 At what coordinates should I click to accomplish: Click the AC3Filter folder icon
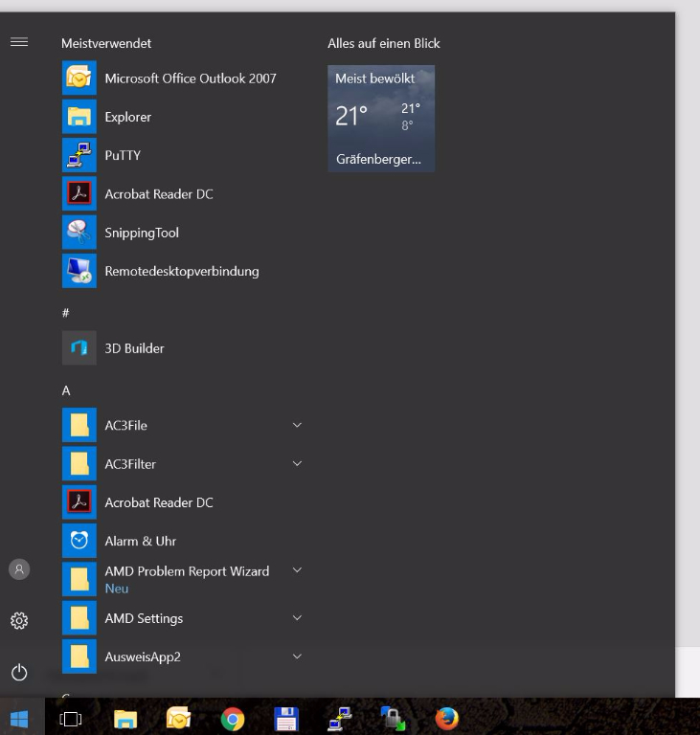pyautogui.click(x=79, y=463)
